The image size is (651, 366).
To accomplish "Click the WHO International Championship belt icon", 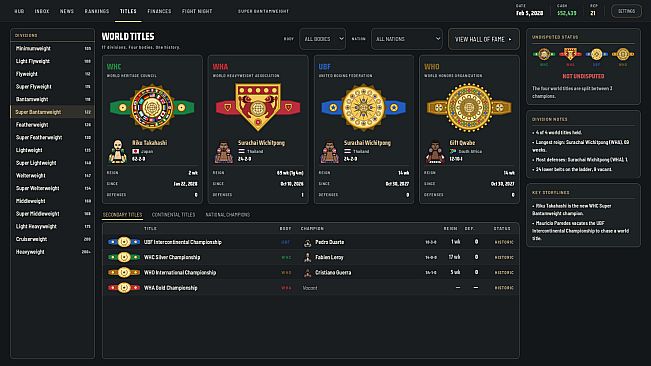I will tap(123, 273).
